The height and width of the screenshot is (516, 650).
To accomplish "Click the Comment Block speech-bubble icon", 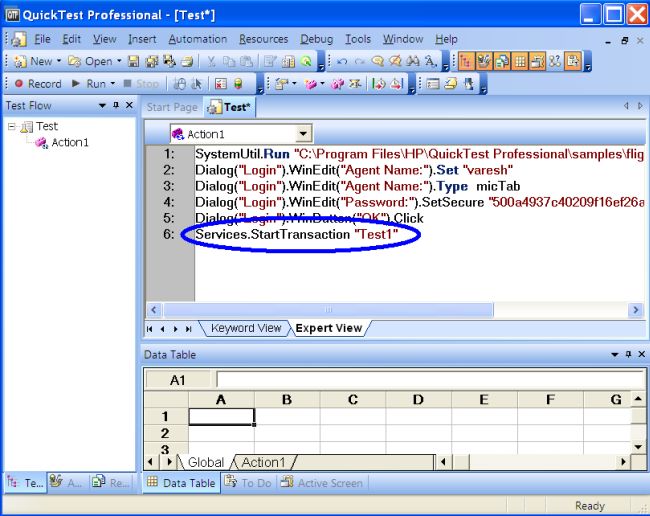I will click(x=377, y=61).
